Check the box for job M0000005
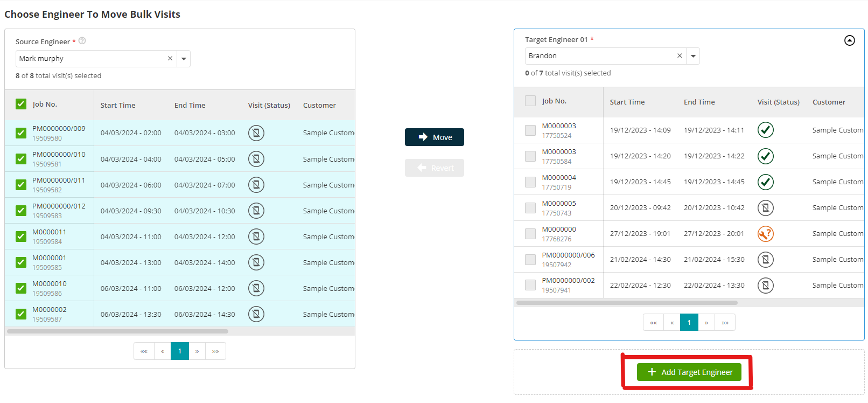This screenshot has width=868, height=403. pos(530,207)
